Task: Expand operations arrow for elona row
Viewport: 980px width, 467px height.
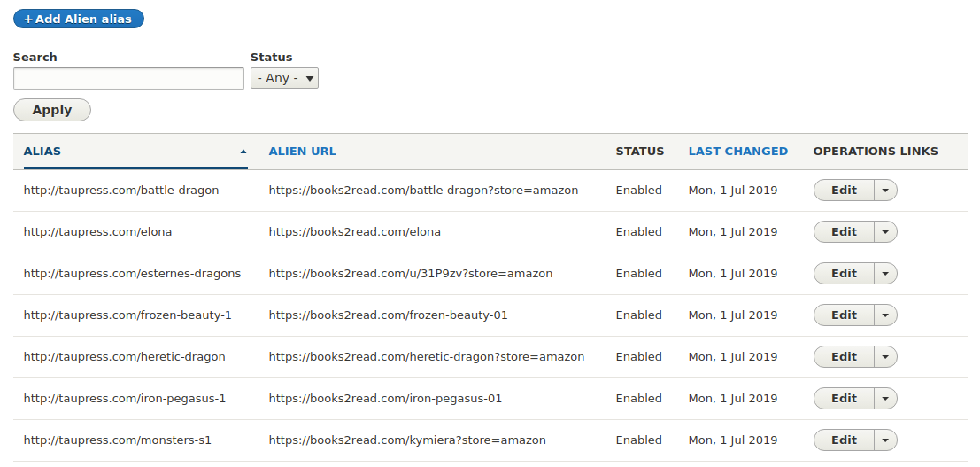Action: point(885,231)
